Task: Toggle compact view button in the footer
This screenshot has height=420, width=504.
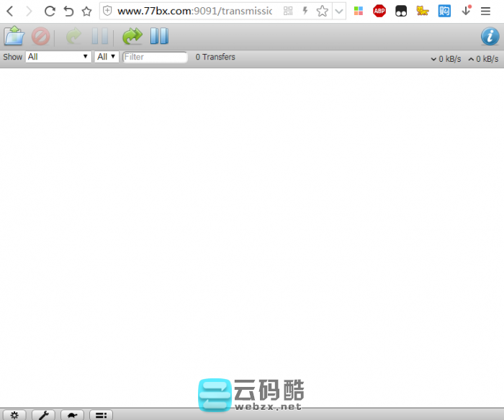Action: tap(102, 415)
